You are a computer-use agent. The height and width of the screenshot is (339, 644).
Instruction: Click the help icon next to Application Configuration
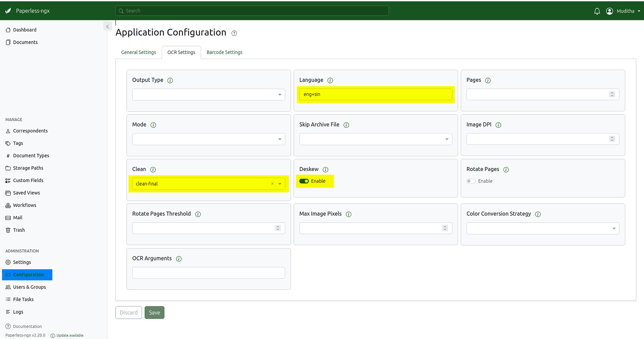point(234,33)
